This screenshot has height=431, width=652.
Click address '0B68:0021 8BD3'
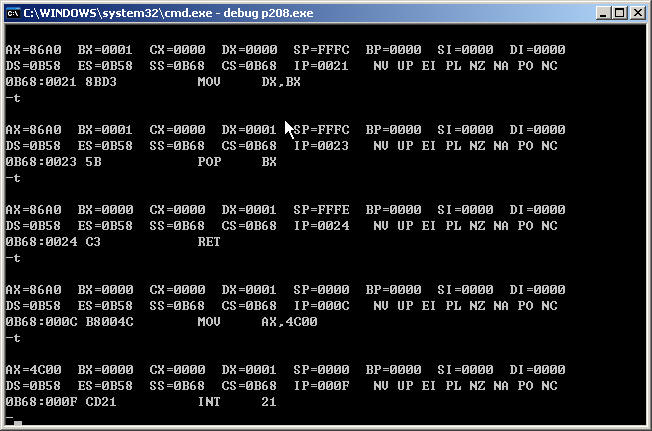coord(61,82)
